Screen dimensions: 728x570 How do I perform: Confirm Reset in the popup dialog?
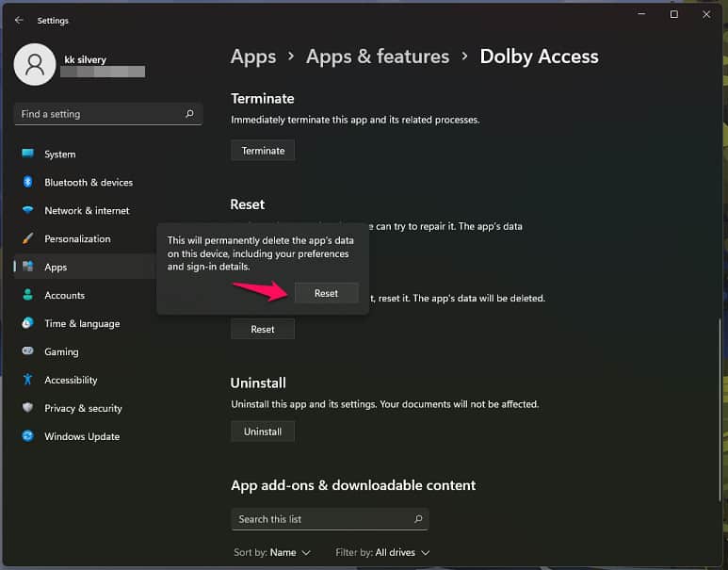coord(326,293)
